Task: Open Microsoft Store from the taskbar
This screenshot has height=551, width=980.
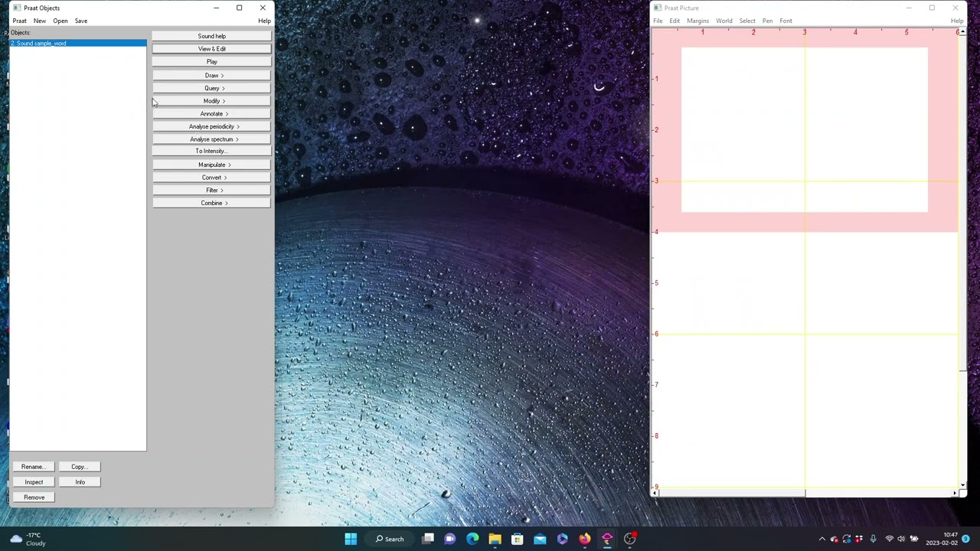Action: [518, 539]
